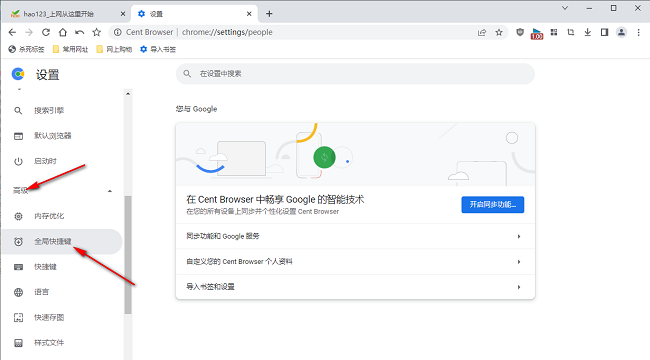Click the magnifier icon in settings search
This screenshot has width=650, height=360.
tap(187, 74)
